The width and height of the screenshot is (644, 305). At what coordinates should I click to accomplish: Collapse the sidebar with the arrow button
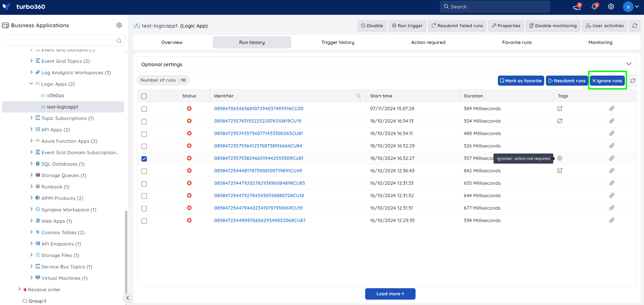pos(128,298)
